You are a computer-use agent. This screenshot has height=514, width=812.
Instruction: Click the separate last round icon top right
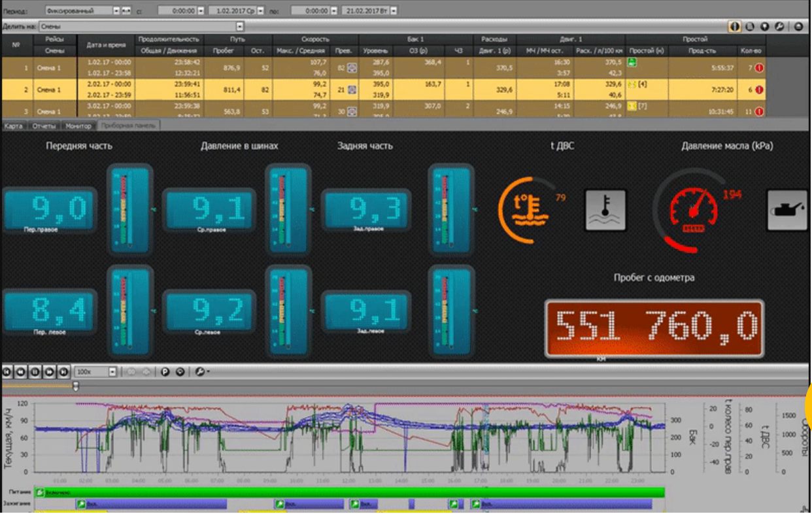pyautogui.click(x=798, y=27)
